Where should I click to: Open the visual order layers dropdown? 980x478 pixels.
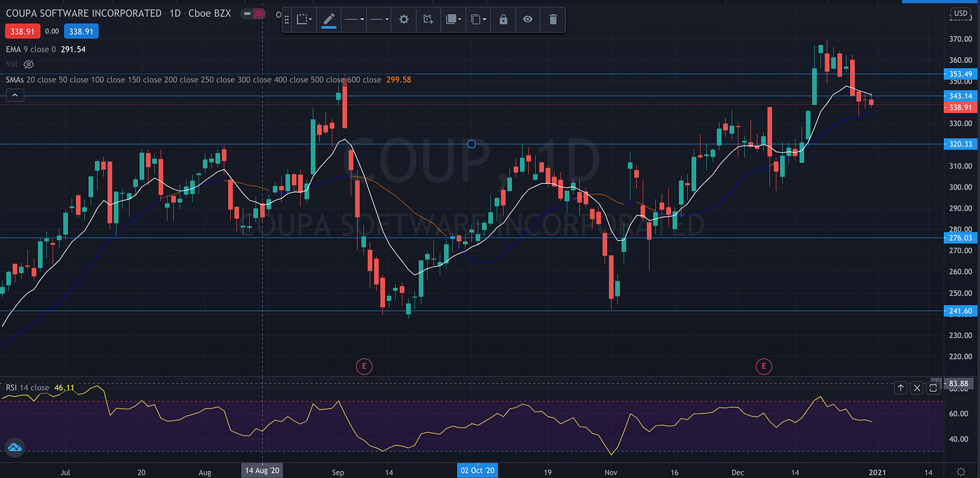point(454,20)
